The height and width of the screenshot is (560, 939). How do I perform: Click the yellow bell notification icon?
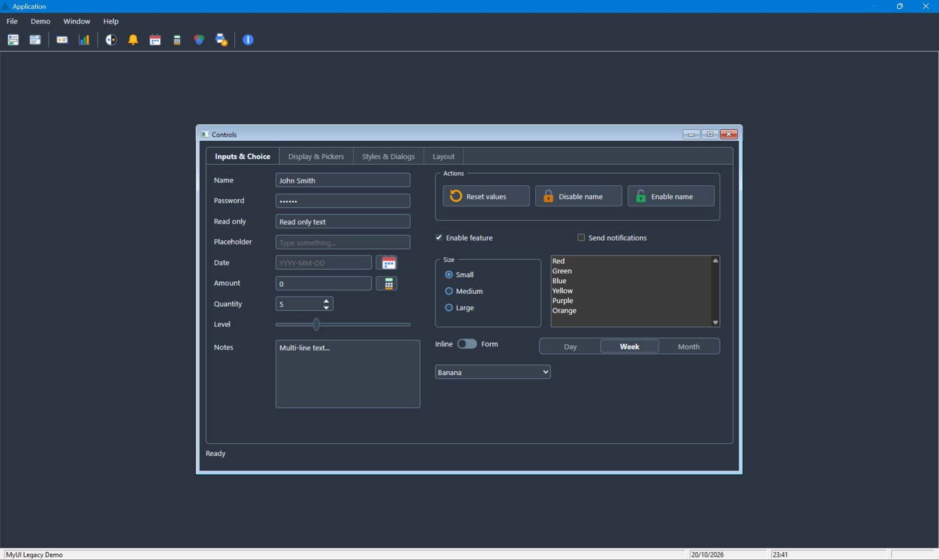pos(133,40)
